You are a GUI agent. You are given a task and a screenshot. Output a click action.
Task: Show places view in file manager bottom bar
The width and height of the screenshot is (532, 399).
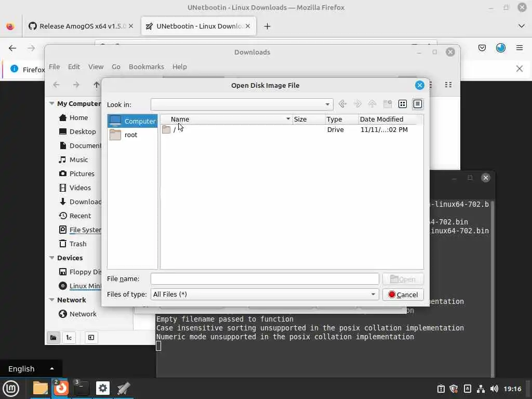pos(54,337)
